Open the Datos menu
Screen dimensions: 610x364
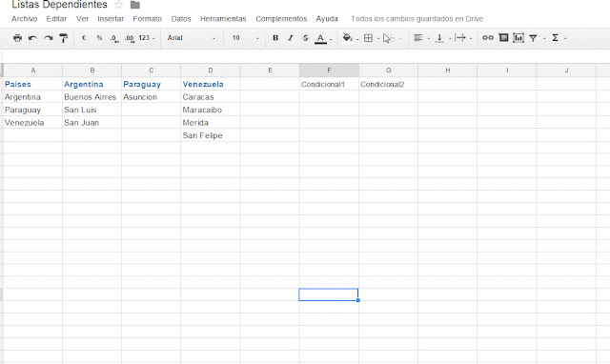point(181,19)
